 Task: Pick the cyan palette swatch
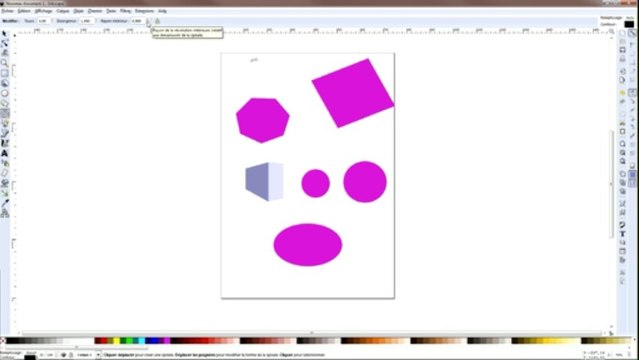click(142, 341)
